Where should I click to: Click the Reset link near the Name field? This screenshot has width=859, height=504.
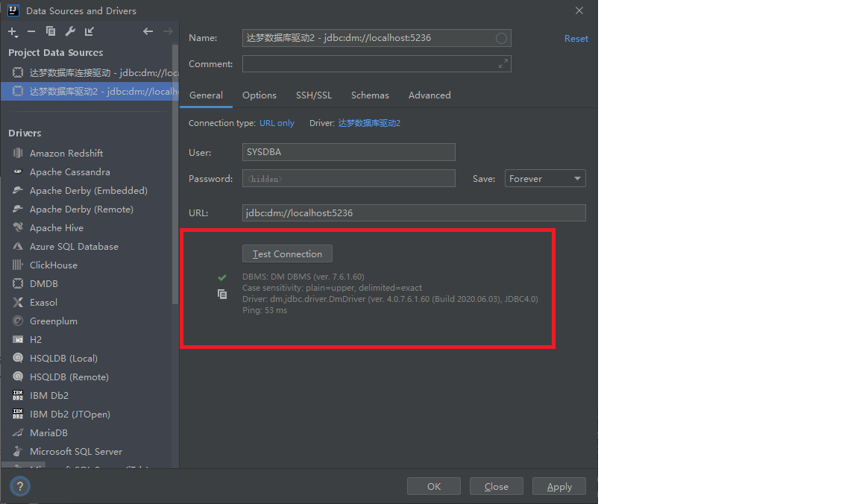coord(576,38)
